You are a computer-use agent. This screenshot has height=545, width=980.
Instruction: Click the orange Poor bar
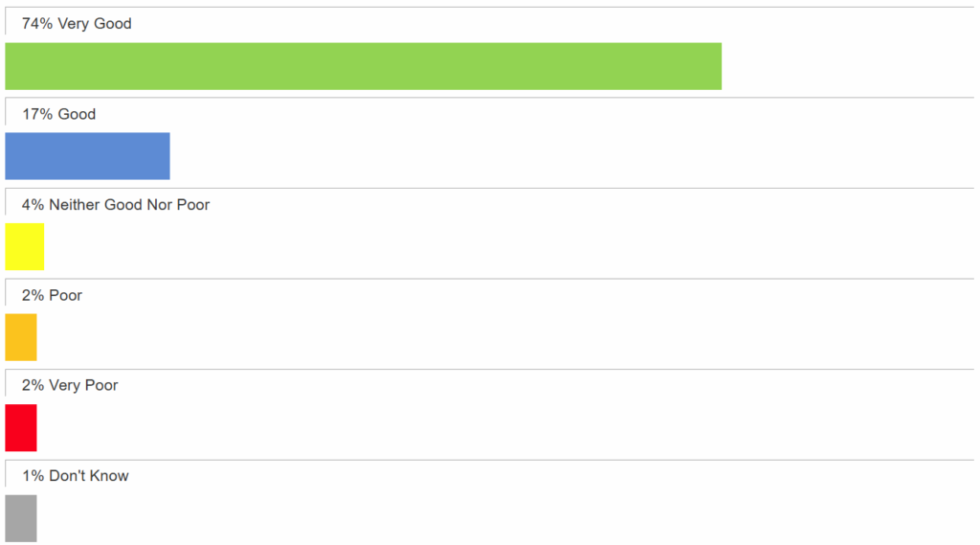coord(21,337)
